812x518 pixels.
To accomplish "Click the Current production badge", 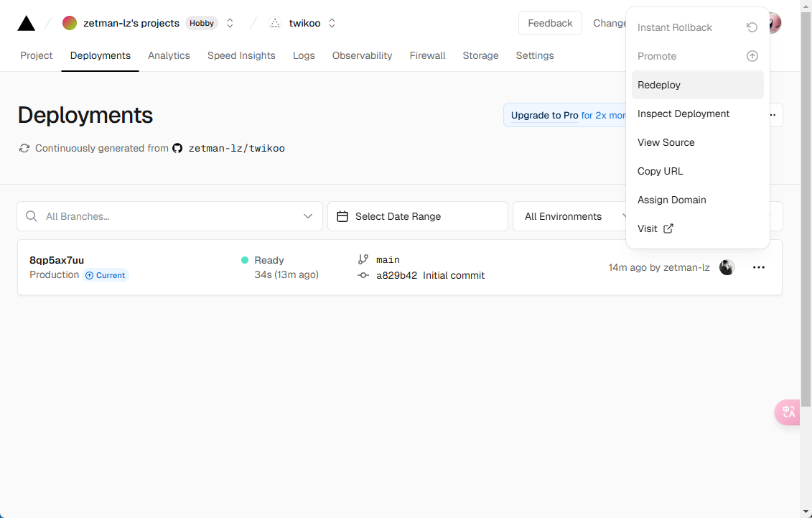I will pyautogui.click(x=106, y=275).
